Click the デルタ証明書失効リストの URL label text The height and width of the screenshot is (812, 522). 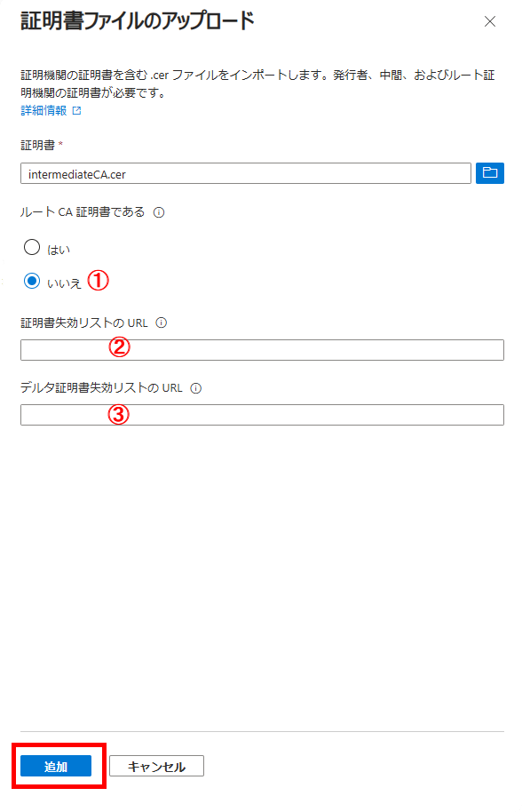(101, 388)
